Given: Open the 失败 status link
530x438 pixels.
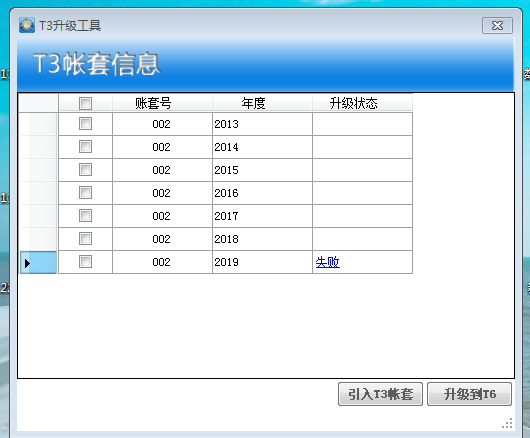Looking at the screenshot, I should [328, 262].
